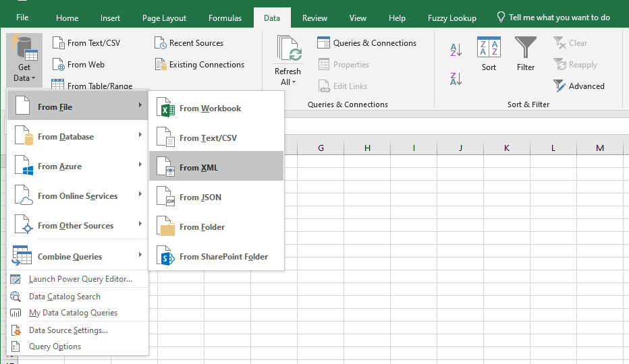
Task: Expand the From Online Services submenu
Action: click(x=78, y=195)
